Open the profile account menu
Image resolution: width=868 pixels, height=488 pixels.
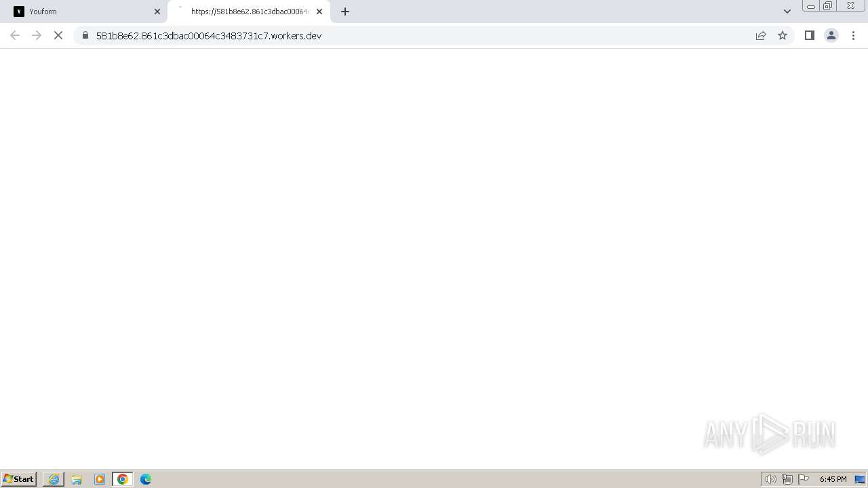pos(831,35)
